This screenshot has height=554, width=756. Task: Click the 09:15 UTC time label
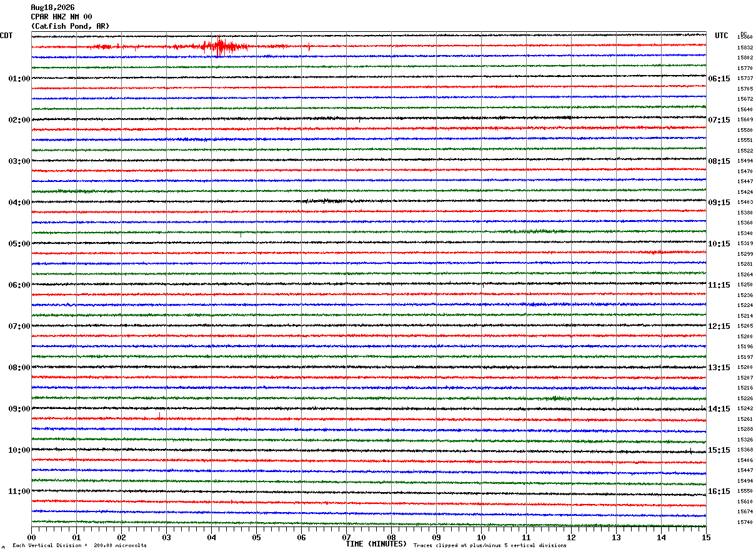click(719, 203)
